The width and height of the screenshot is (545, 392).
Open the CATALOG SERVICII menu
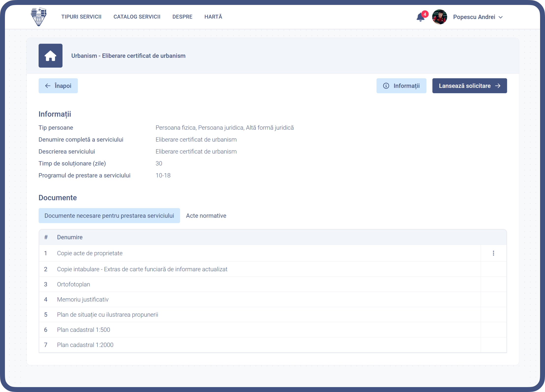point(137,17)
